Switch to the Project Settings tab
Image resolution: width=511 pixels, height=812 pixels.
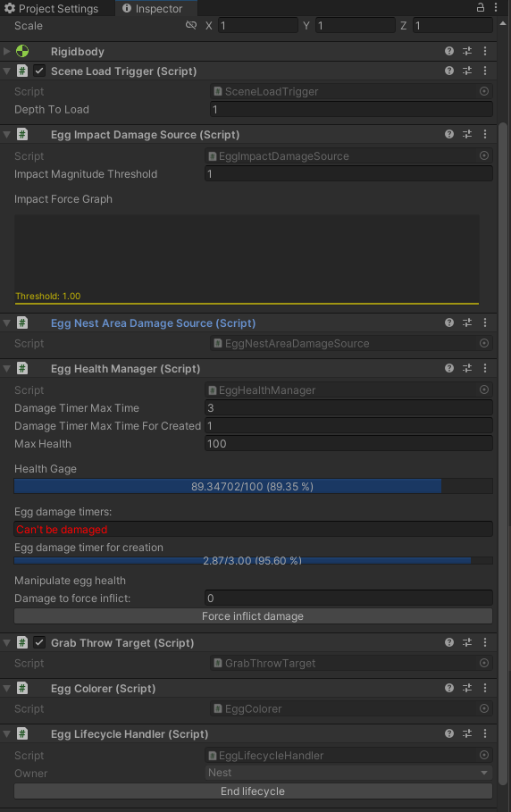pyautogui.click(x=51, y=8)
